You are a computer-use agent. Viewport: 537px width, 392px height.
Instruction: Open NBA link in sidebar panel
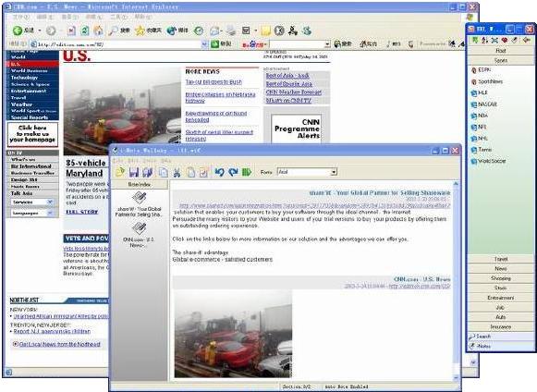click(480, 116)
